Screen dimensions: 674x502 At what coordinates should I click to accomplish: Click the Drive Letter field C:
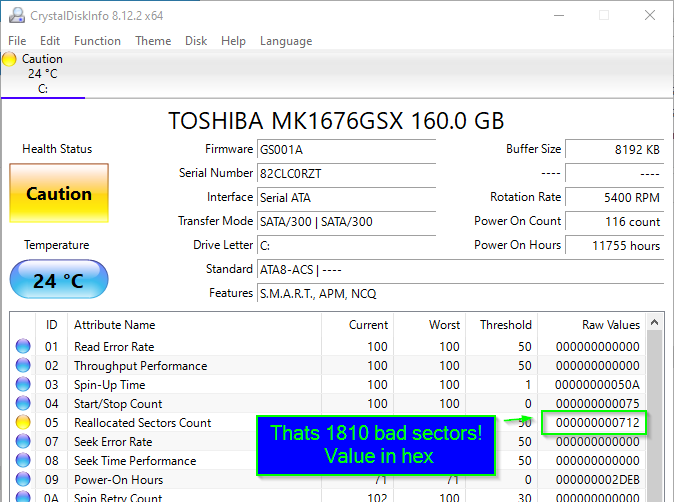pyautogui.click(x=346, y=246)
